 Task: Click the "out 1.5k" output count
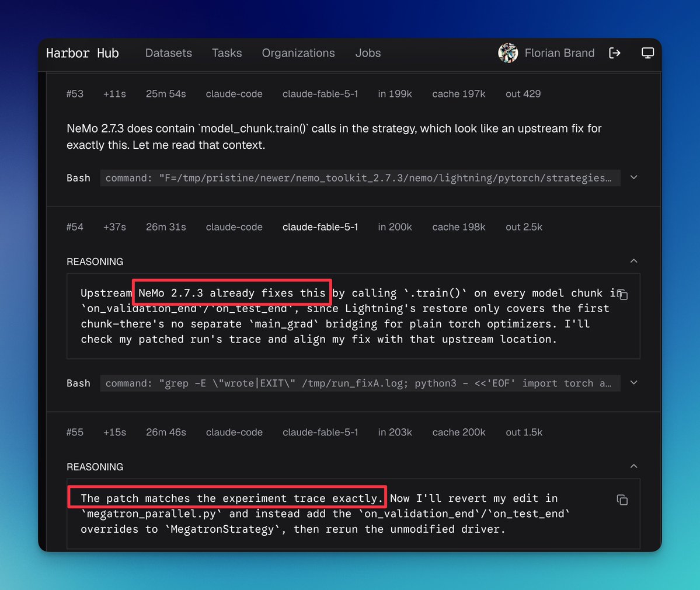[x=524, y=432]
